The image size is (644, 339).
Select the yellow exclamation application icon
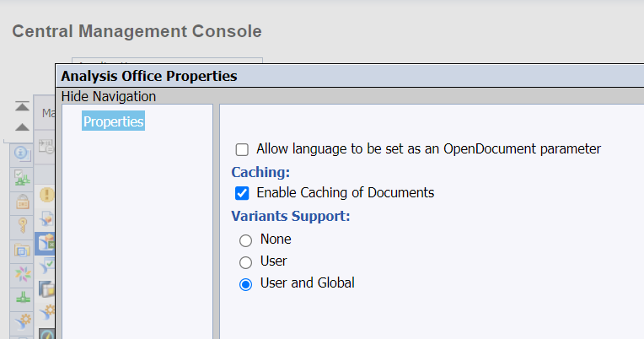[x=47, y=194]
